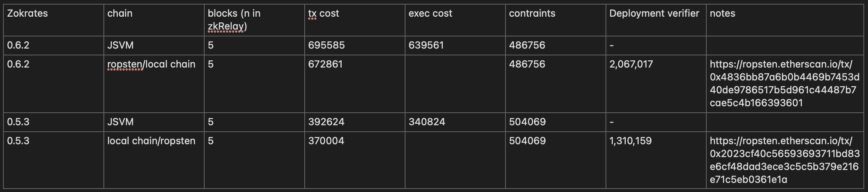The height and width of the screenshot is (192, 868).
Task: Click the exec cost value 340824
Action: [427, 122]
